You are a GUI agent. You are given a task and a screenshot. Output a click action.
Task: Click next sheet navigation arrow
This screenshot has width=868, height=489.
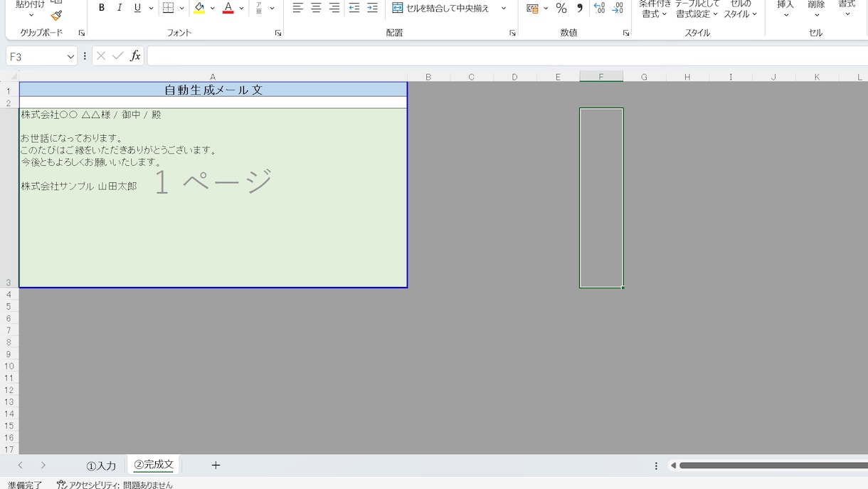click(43, 466)
